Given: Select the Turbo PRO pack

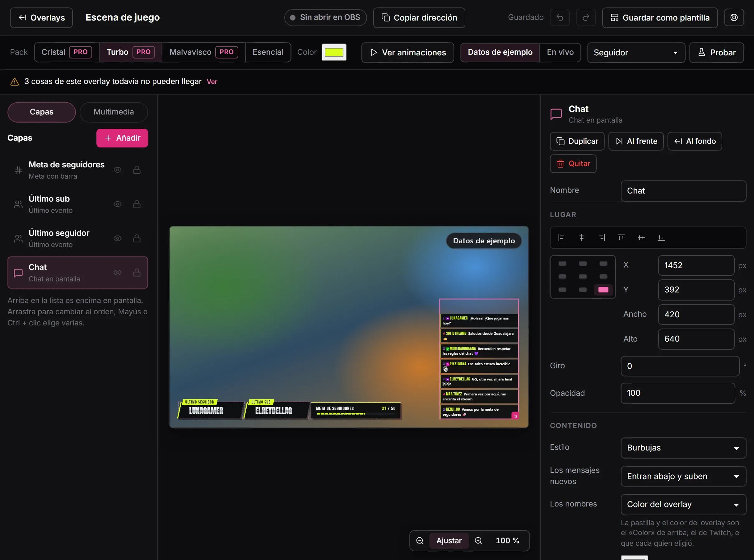Looking at the screenshot, I should 130,52.
